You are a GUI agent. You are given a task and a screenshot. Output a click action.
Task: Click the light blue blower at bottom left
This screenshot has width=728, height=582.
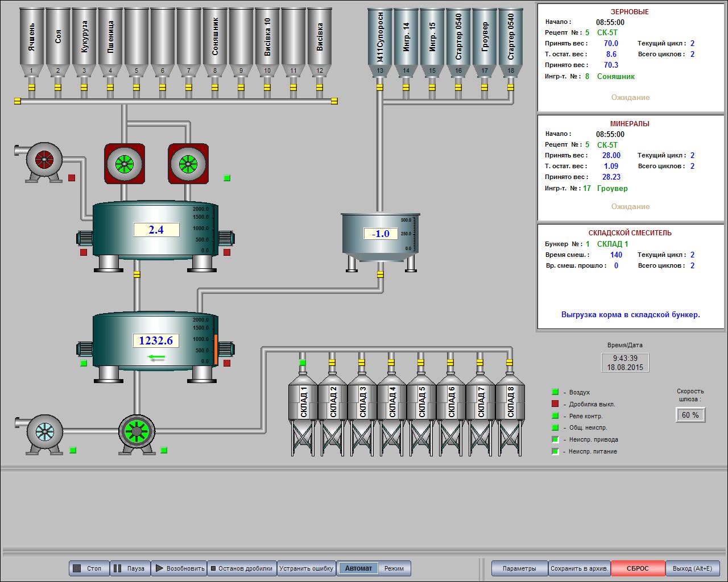(x=44, y=433)
